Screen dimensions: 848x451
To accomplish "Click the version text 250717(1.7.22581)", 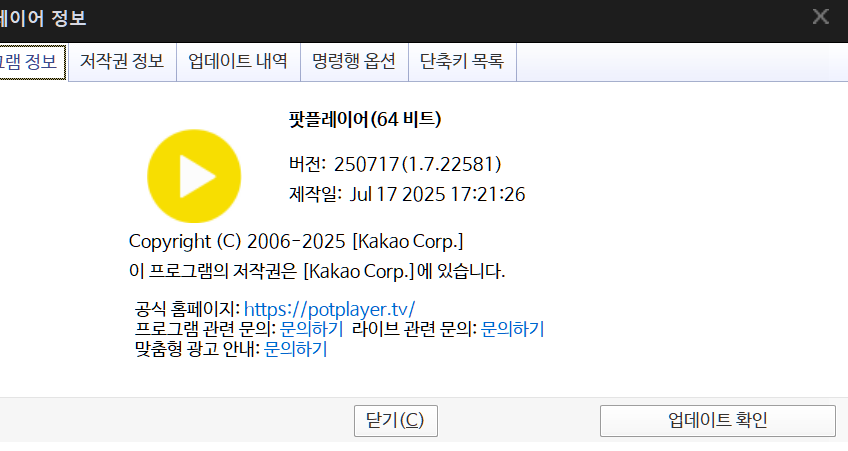I will coord(418,164).
